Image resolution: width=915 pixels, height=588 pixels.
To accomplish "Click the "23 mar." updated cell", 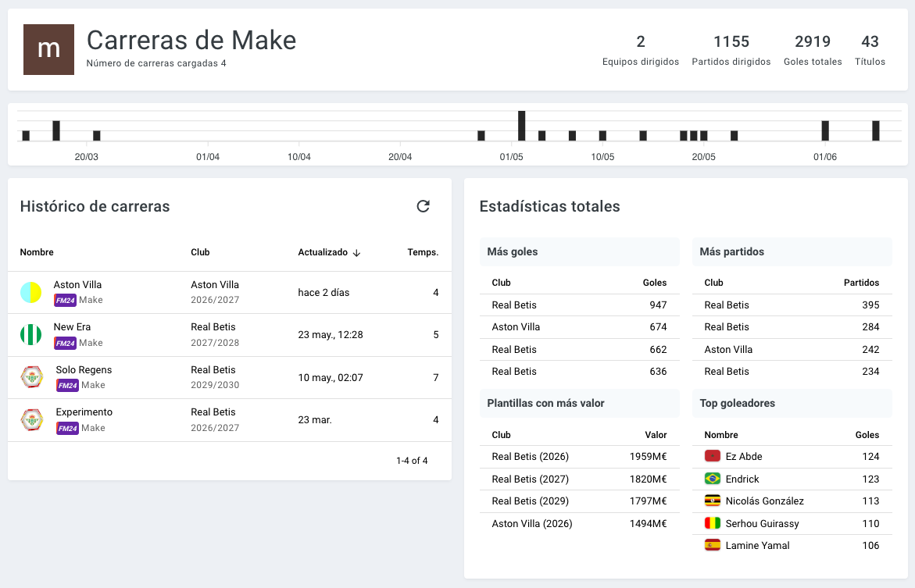I will click(315, 420).
